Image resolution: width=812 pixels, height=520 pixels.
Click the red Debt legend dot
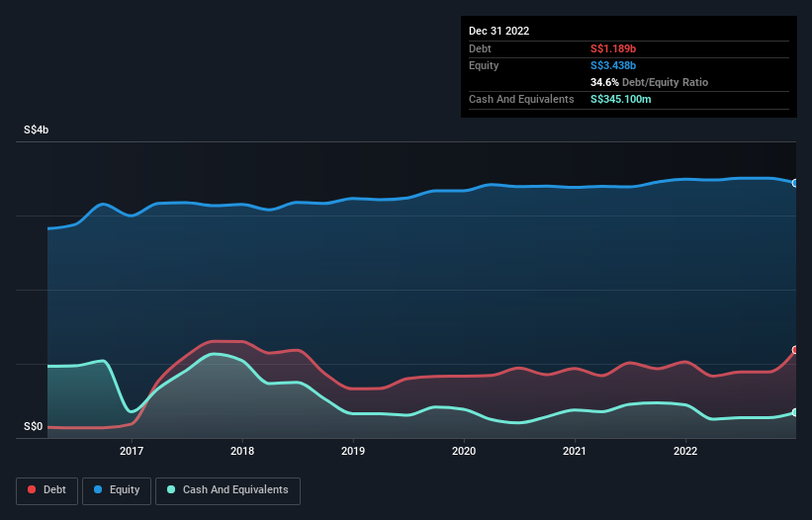(32, 489)
